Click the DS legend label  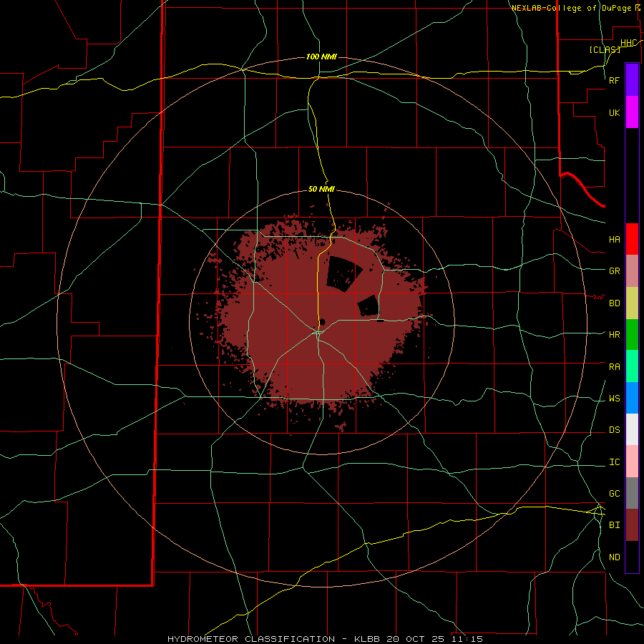tap(615, 430)
